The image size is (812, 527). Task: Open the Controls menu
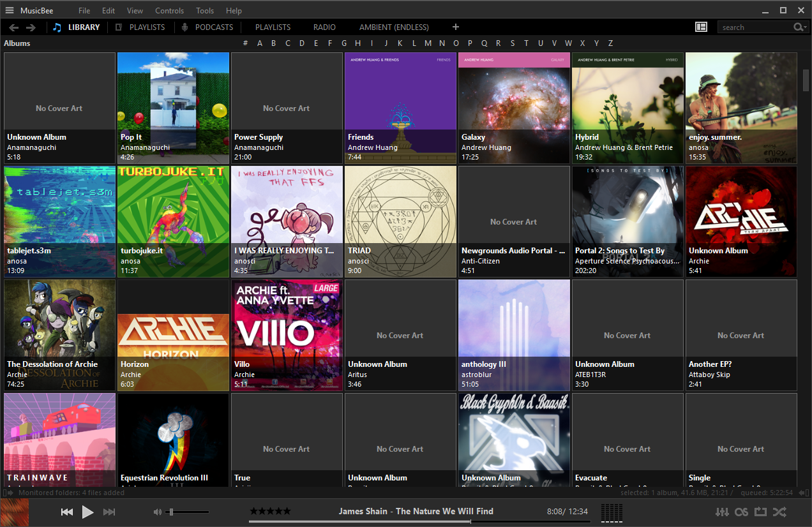[x=169, y=11]
